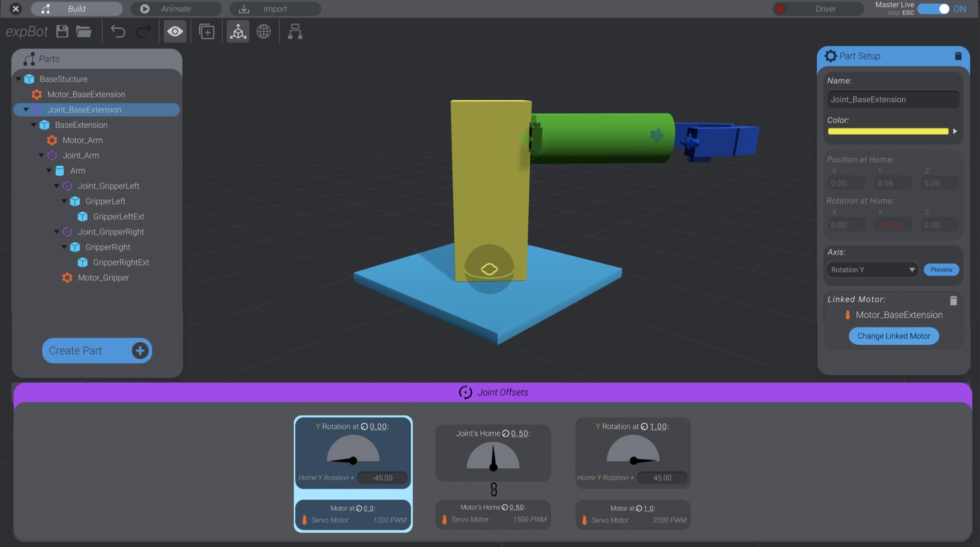Select the Save project icon
This screenshot has width=980, height=547.
pyautogui.click(x=62, y=31)
